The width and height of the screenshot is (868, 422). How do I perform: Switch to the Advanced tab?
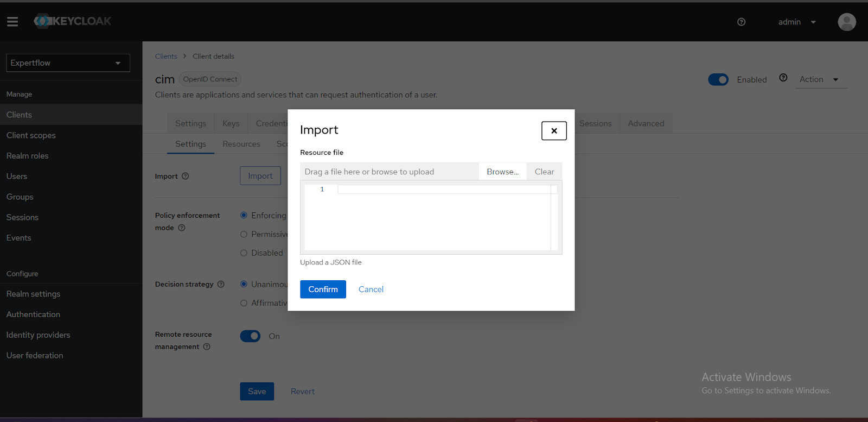pyautogui.click(x=646, y=123)
